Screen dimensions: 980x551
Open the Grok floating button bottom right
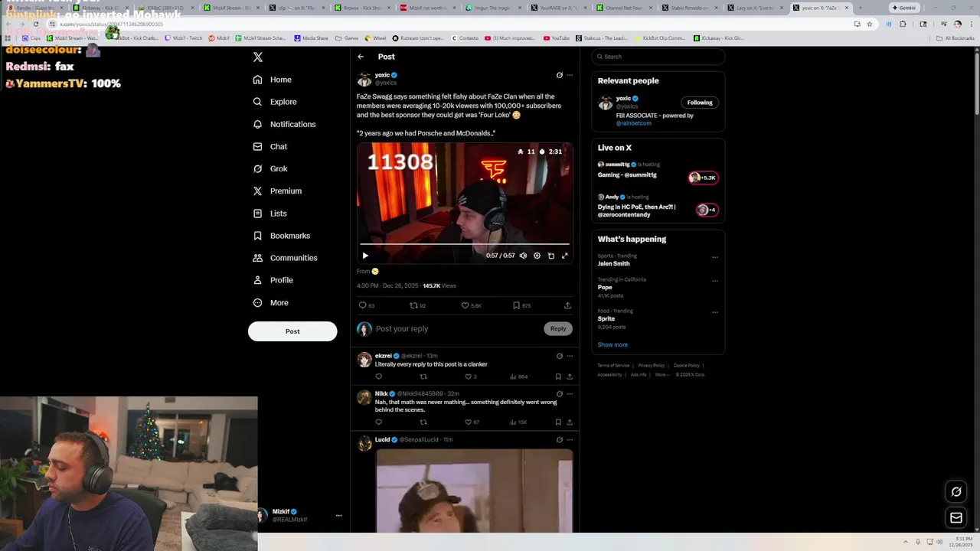[x=956, y=491]
